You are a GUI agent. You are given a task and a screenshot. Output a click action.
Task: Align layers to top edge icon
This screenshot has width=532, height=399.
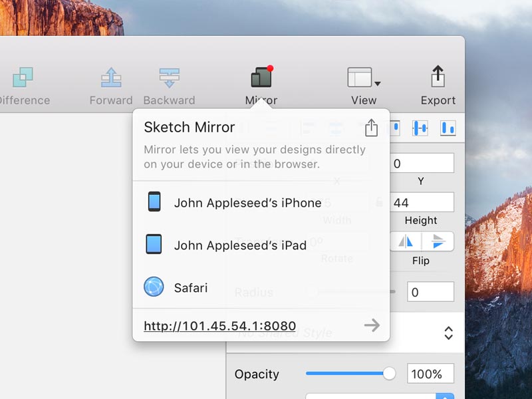click(394, 128)
